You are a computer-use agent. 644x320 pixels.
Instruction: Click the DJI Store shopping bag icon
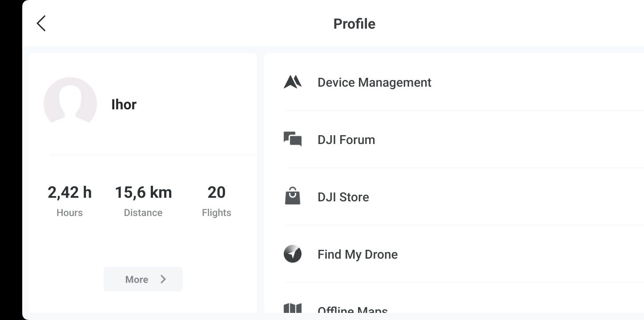pyautogui.click(x=293, y=196)
